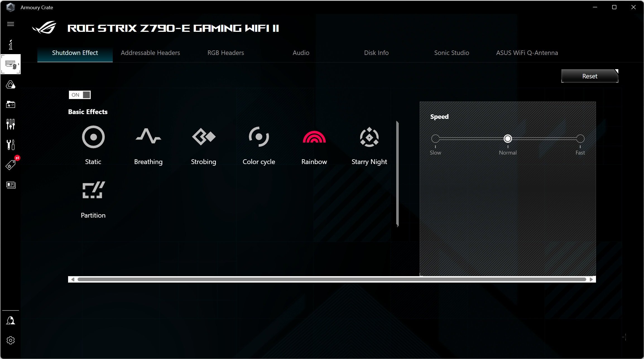Access the device settings sidebar
Screen dimensions: 644x359
[x=11, y=341]
